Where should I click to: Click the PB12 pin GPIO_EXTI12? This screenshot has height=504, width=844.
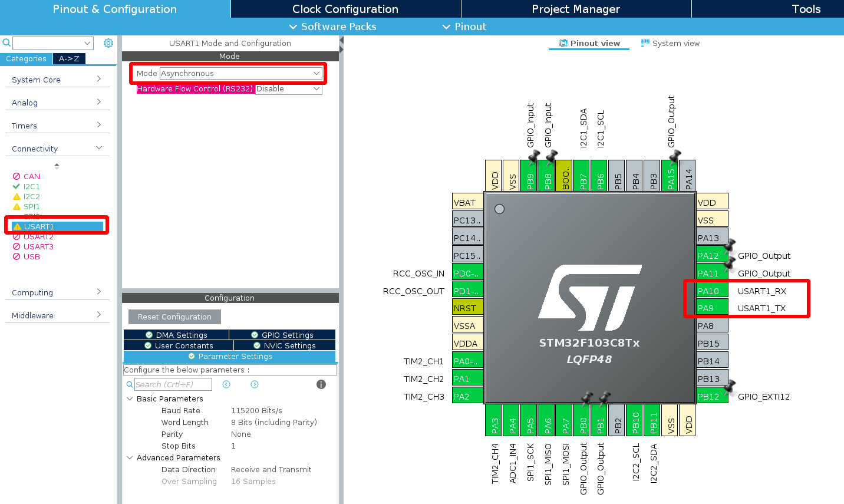(712, 396)
